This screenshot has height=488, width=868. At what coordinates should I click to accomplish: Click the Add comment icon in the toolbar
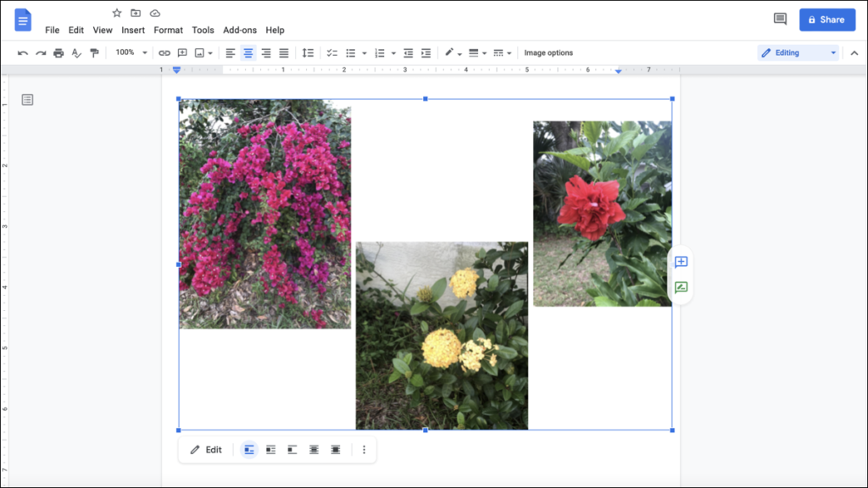point(181,53)
